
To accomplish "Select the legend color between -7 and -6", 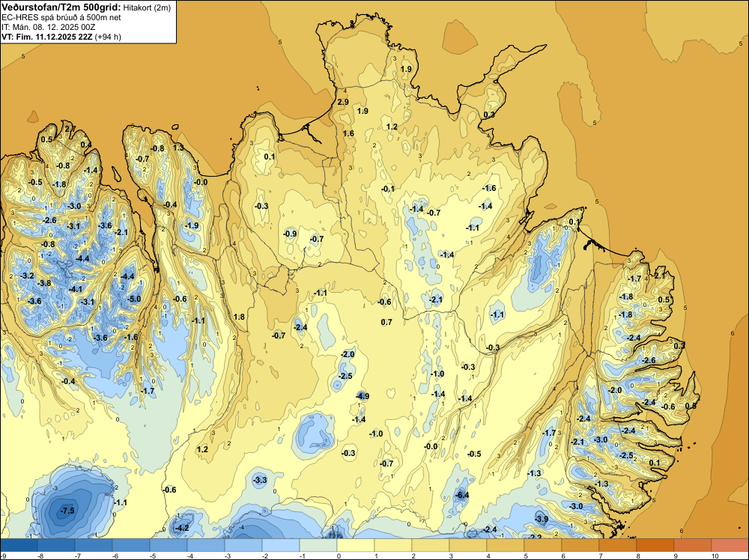I will click(94, 545).
